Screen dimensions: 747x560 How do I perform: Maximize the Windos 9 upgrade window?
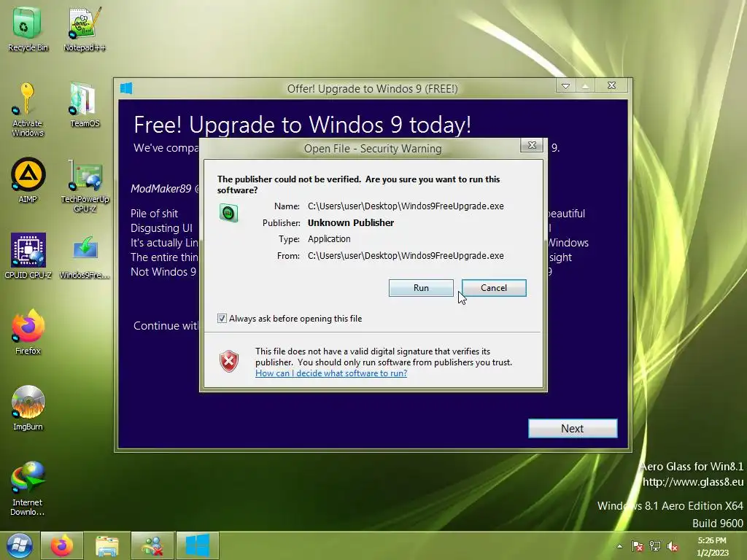coord(585,86)
